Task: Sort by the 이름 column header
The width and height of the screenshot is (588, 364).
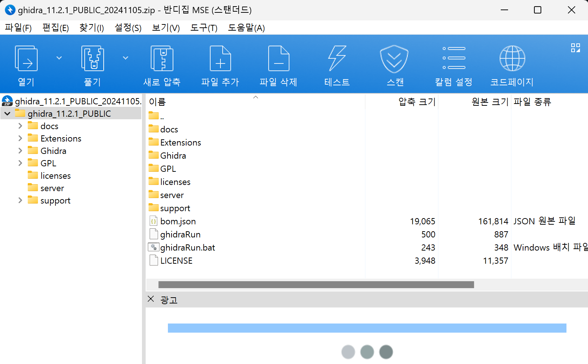Action: click(255, 102)
